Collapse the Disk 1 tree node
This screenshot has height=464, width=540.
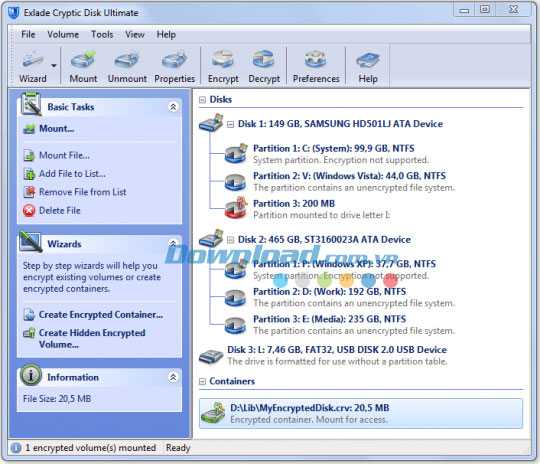[x=230, y=124]
